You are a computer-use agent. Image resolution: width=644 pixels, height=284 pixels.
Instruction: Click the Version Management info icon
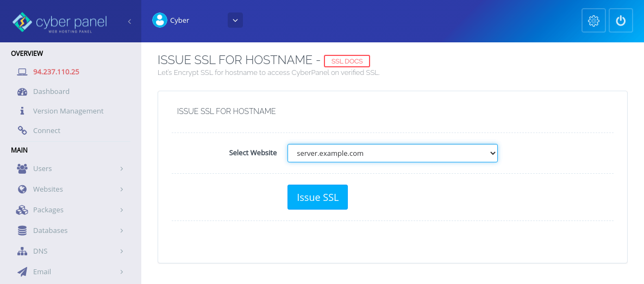coord(22,111)
